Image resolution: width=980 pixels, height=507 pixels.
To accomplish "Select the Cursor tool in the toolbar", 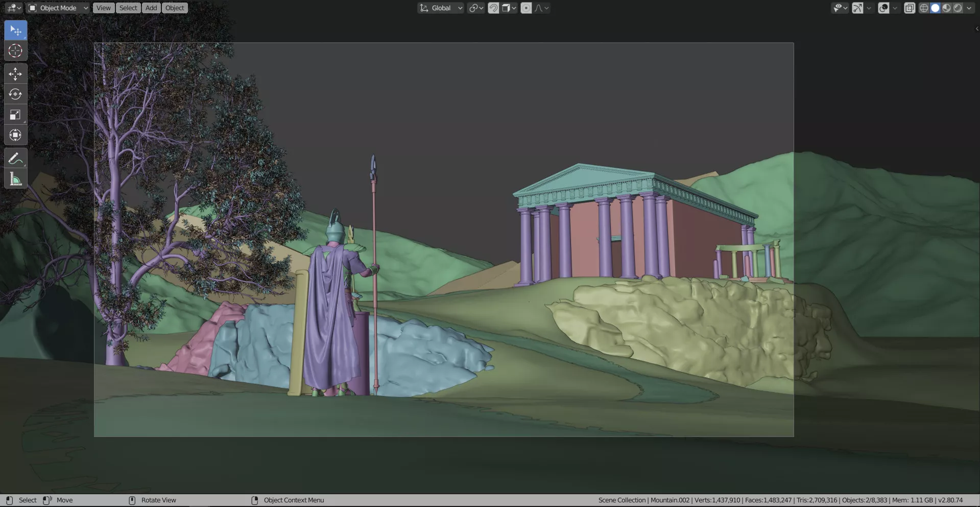I will click(x=15, y=51).
